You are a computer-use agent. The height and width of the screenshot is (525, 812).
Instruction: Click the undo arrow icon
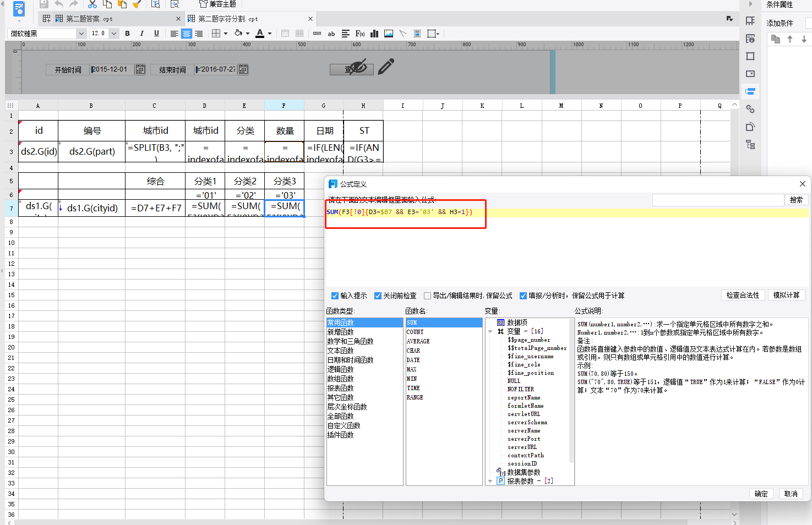tap(59, 4)
